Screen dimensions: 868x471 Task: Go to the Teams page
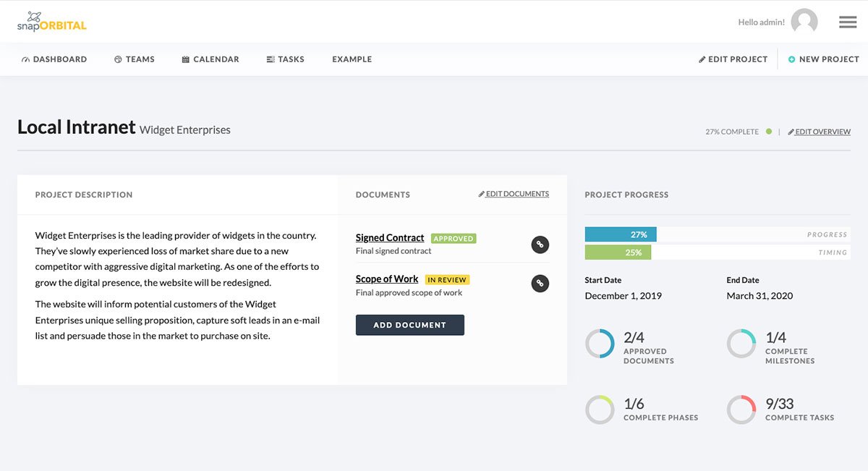pyautogui.click(x=135, y=59)
